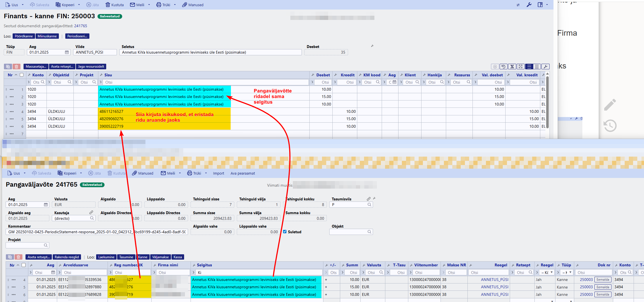Expand the Uus dropdown arrow in top toolbar
This screenshot has width=644, height=302.
coord(23,5)
